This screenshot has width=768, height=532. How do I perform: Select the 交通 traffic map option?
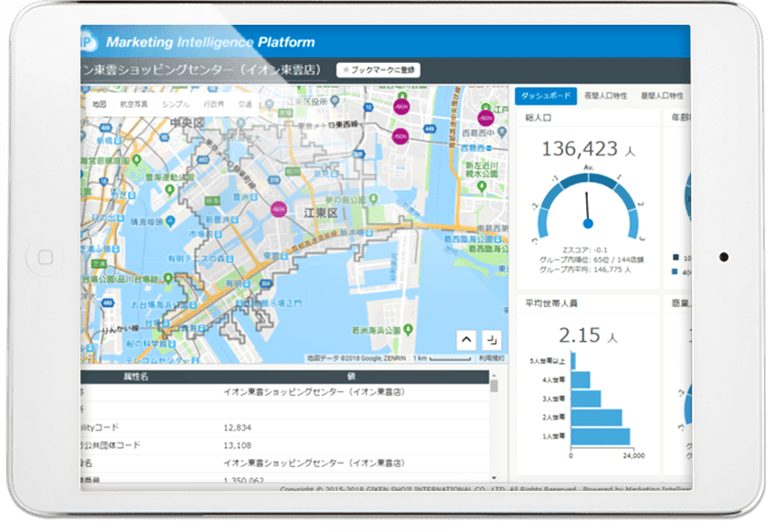coord(245,104)
